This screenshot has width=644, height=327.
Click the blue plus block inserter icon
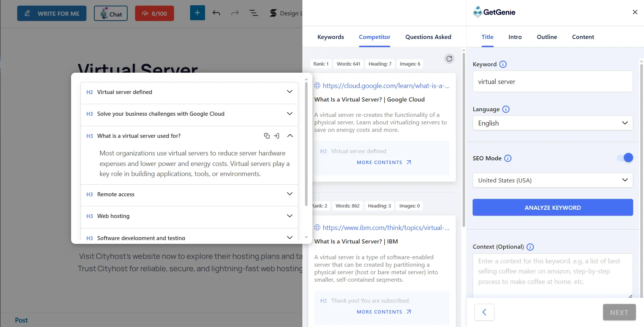pyautogui.click(x=198, y=13)
